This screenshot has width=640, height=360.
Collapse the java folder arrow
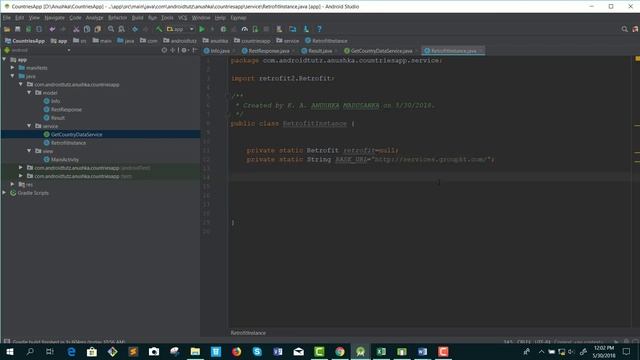tap(13, 76)
